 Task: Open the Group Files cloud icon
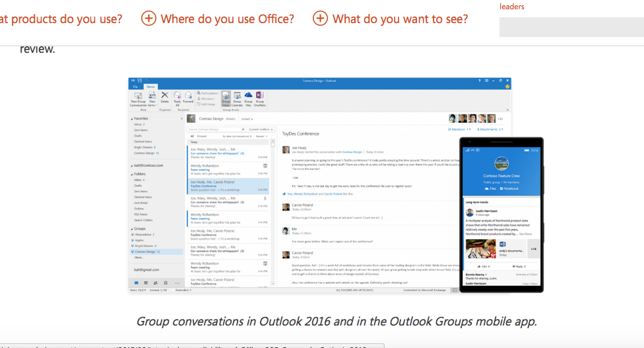248,98
